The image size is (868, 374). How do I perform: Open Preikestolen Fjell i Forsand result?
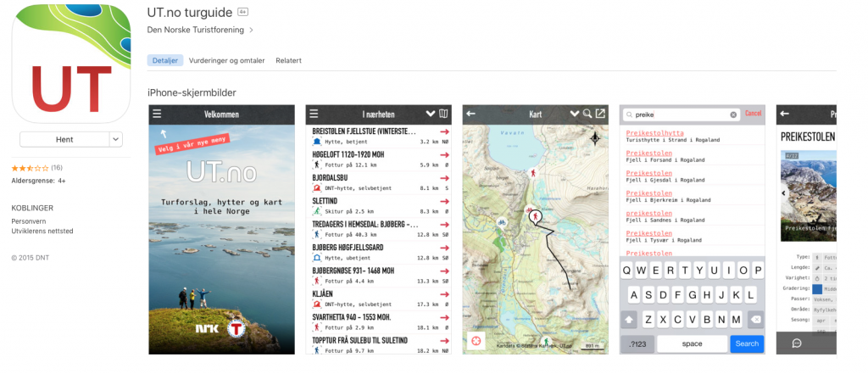pos(692,156)
